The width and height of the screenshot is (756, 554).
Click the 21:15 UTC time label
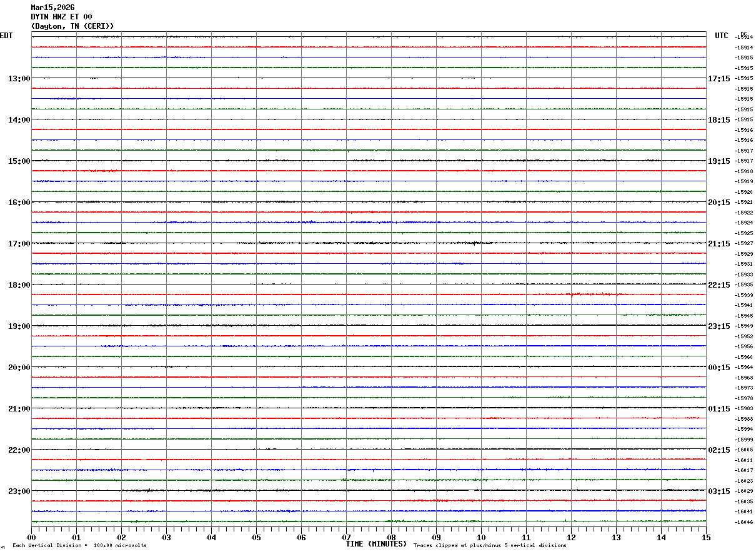pyautogui.click(x=719, y=244)
